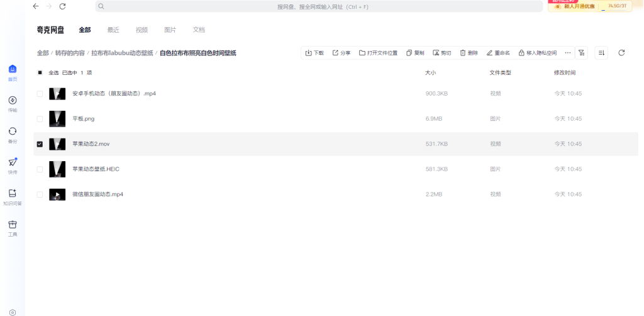This screenshot has width=644, height=316.
Task: Check the box for 微信朋友圈动态.mp4
Action: point(40,195)
